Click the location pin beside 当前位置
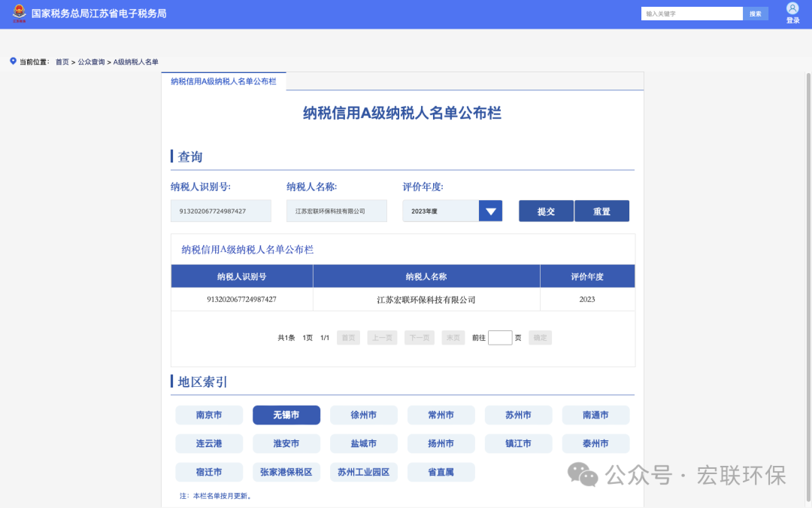Viewport: 812px width, 508px height. coord(12,62)
